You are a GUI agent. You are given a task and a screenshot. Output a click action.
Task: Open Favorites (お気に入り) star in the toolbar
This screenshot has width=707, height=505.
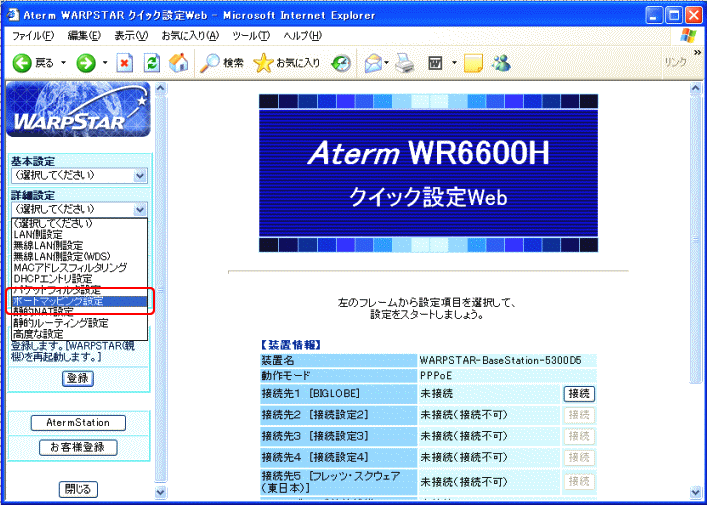[x=287, y=62]
